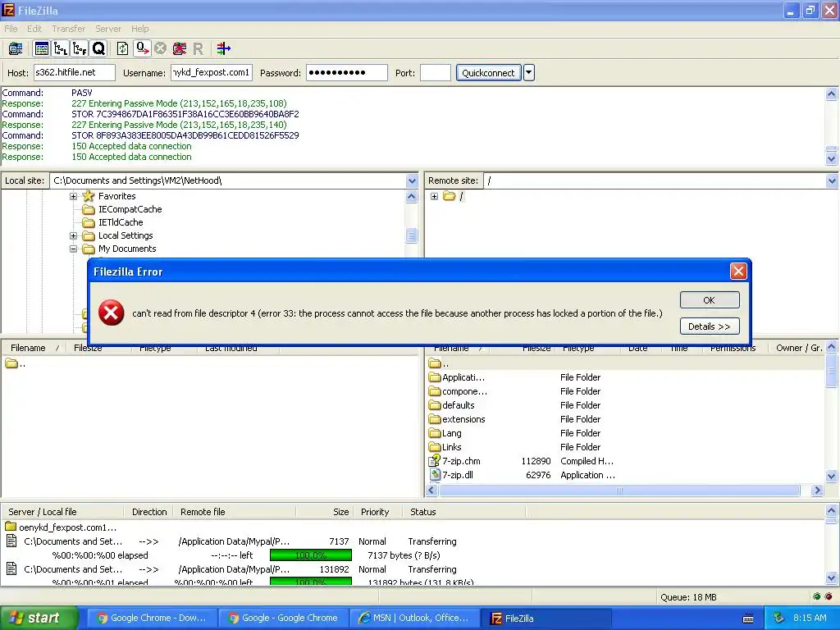Click the remote list horizontal scrollbar
Image resolution: width=840 pixels, height=630 pixels.
coord(619,490)
